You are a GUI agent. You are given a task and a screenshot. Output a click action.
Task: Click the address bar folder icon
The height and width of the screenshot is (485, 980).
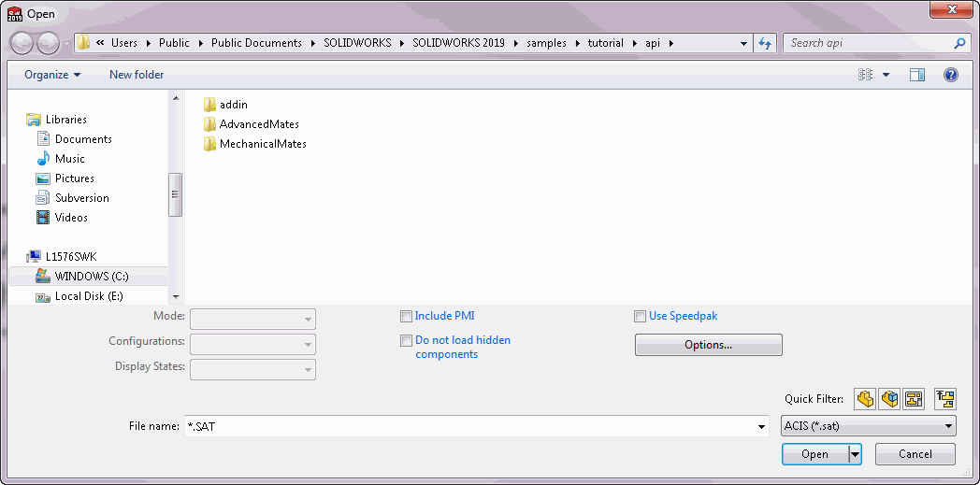pos(83,43)
